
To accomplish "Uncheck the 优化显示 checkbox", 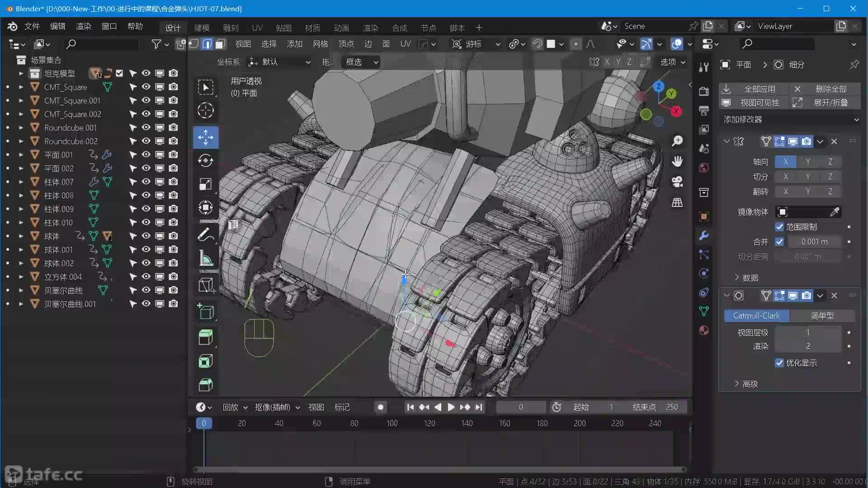I will (x=779, y=363).
